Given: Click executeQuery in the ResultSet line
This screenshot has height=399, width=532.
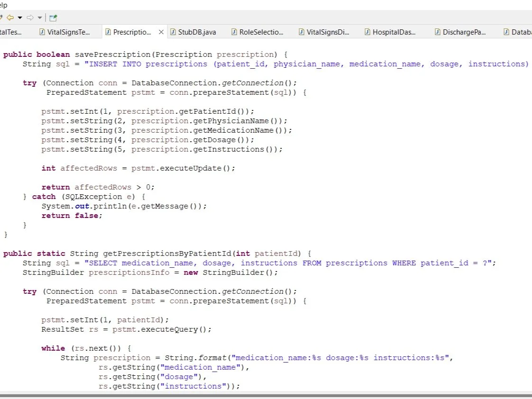Looking at the screenshot, I should (169, 329).
